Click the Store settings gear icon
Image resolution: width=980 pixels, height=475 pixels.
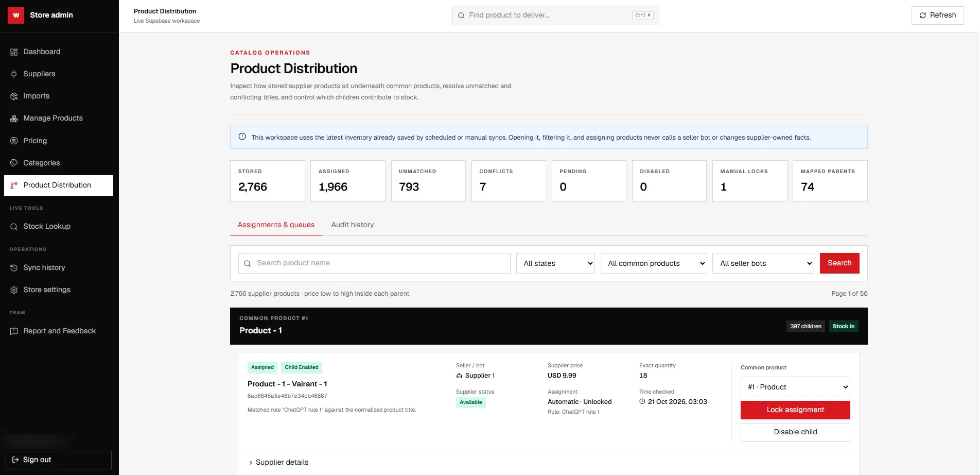[14, 290]
